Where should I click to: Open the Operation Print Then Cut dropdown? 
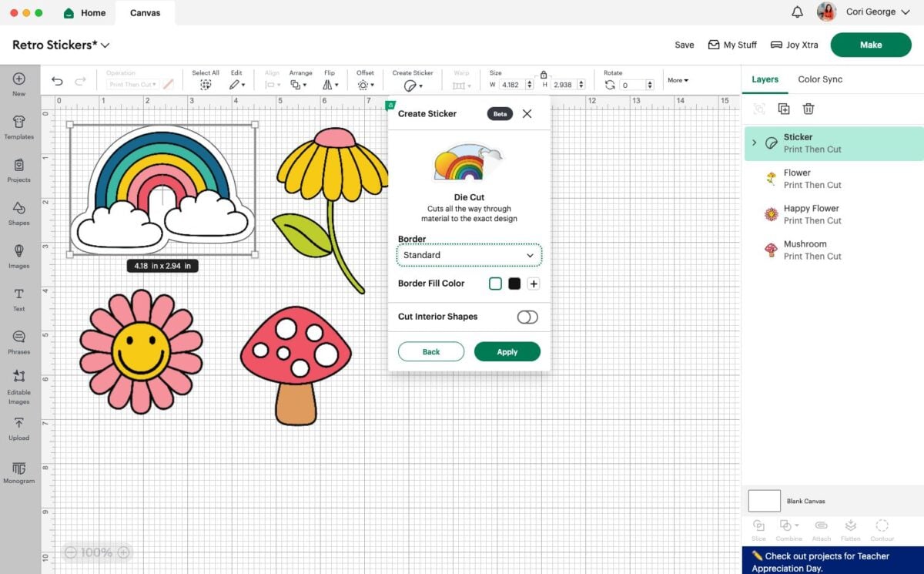click(132, 85)
